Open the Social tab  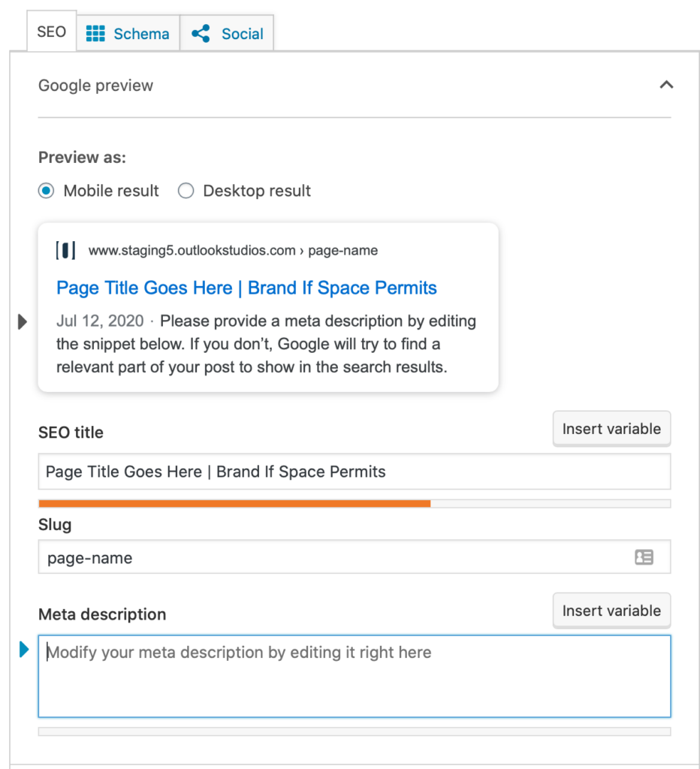(x=227, y=33)
